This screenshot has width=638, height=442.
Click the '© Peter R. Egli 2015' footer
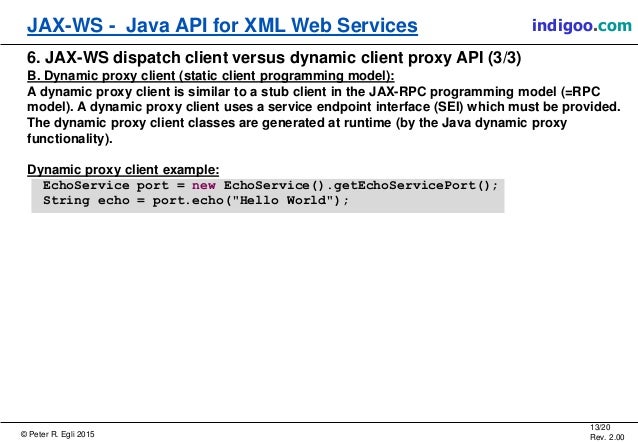pos(57,434)
